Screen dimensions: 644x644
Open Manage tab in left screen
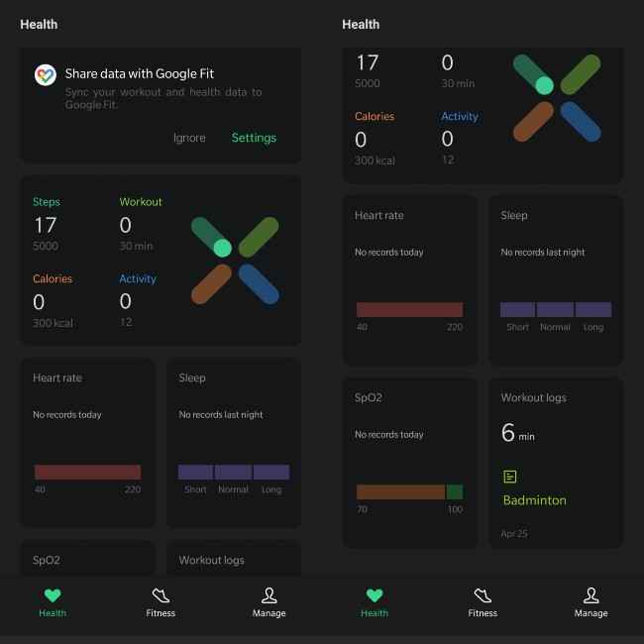[x=269, y=602]
